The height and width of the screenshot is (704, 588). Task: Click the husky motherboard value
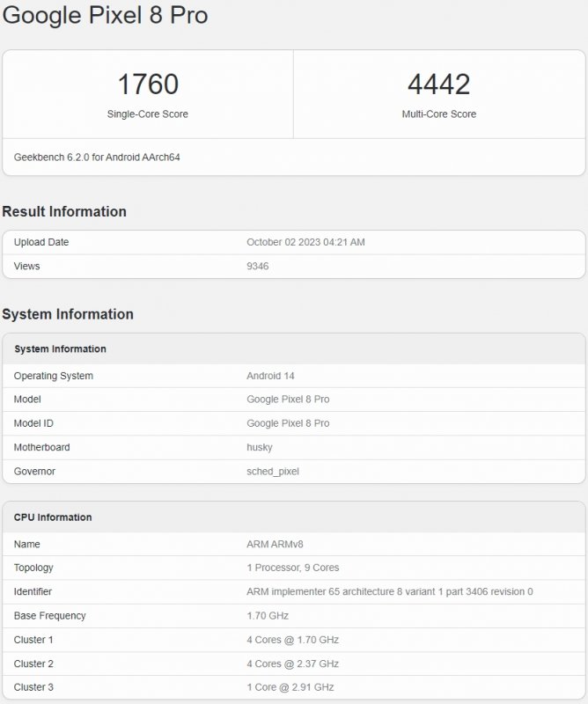[260, 447]
